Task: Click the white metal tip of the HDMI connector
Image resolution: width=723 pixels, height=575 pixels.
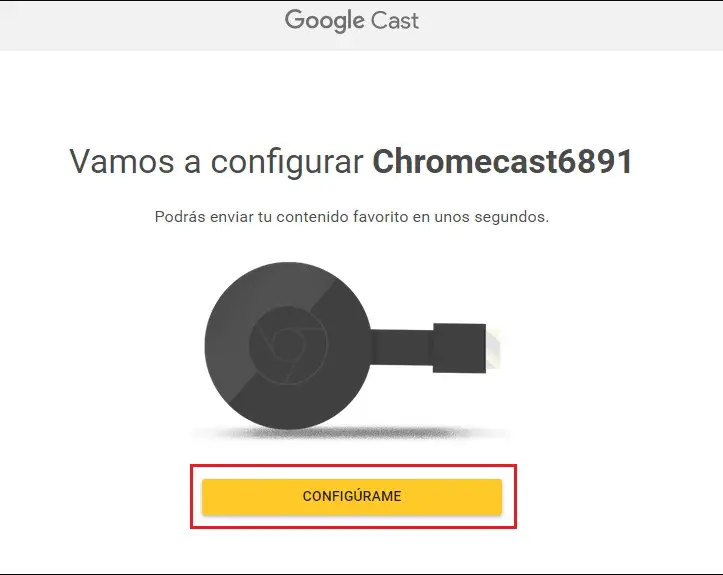Action: point(493,349)
